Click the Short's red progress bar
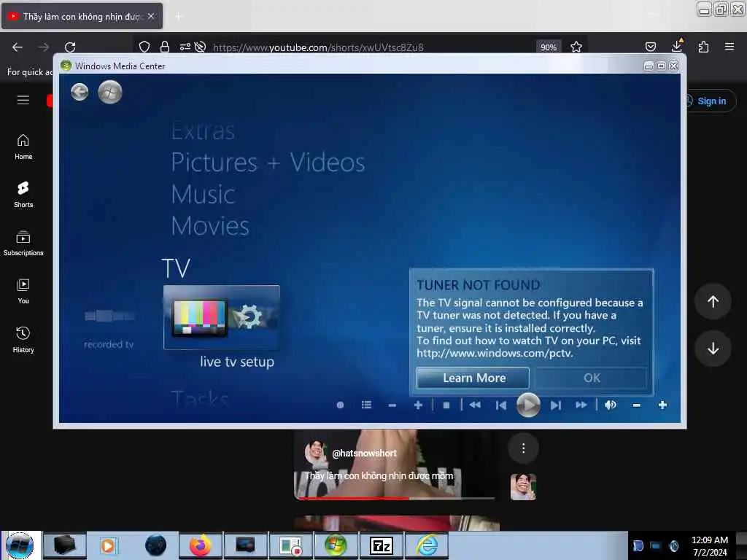 pos(395,498)
